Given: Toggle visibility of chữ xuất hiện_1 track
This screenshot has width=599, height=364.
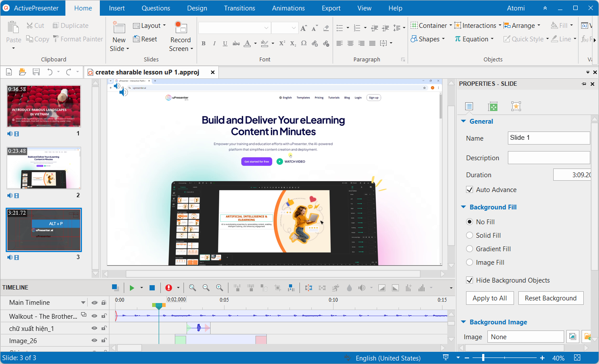Looking at the screenshot, I should 94,328.
